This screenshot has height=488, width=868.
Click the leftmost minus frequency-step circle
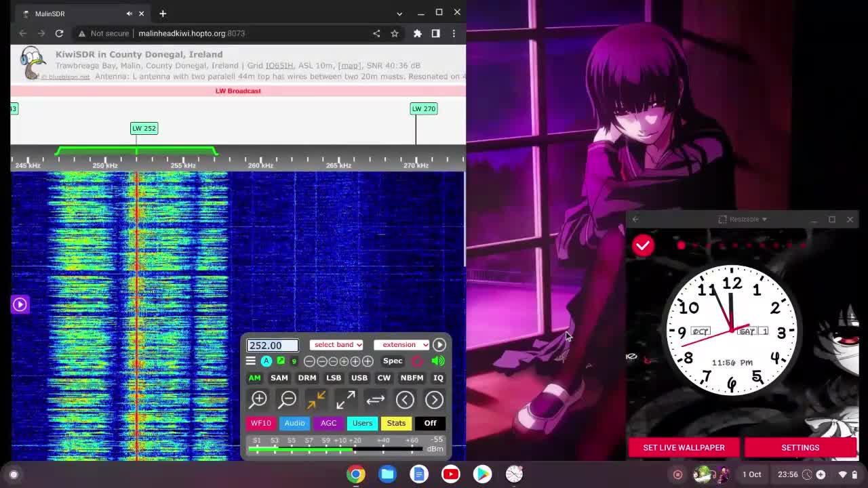tap(309, 361)
